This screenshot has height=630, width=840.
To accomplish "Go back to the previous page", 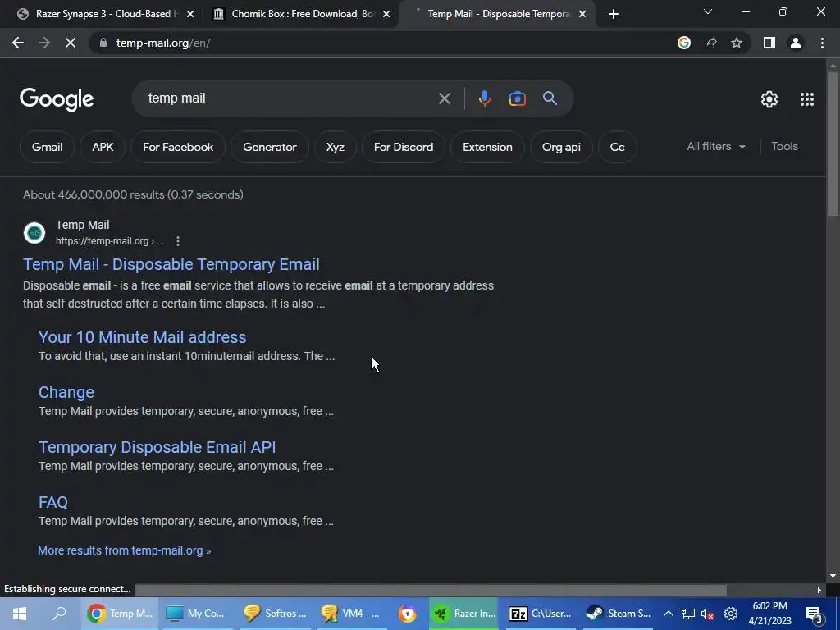I will 18,43.
